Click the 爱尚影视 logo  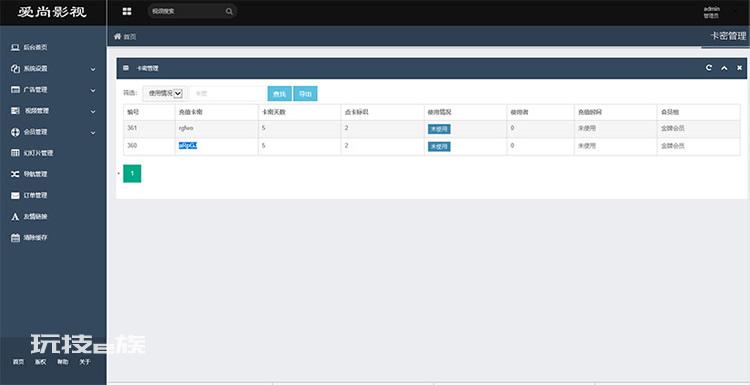tap(53, 12)
